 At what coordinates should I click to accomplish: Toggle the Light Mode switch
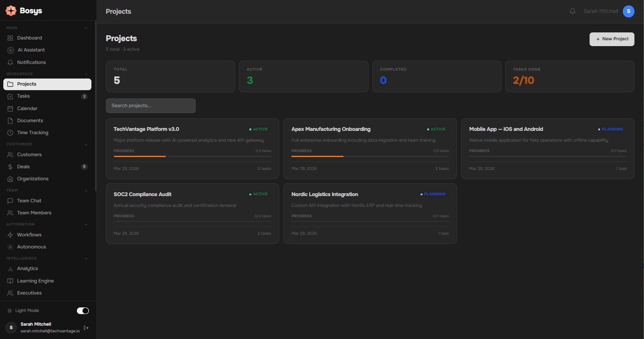[x=83, y=311]
